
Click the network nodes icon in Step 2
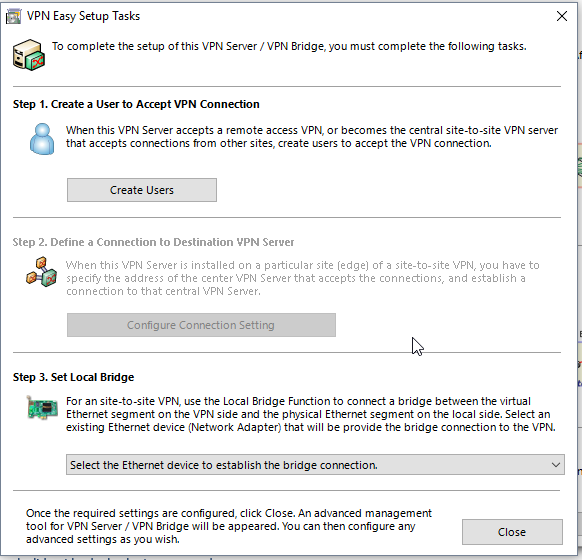click(x=41, y=272)
